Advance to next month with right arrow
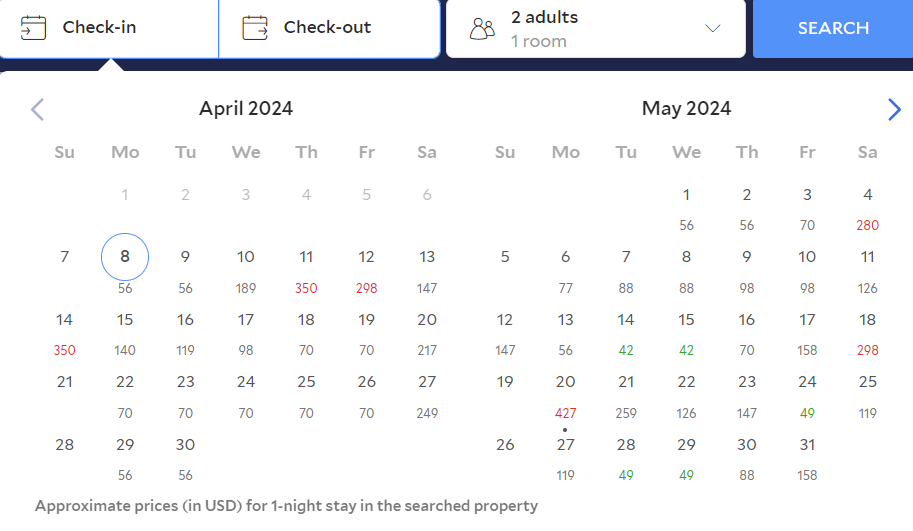Viewport: 913px width, 531px height. [894, 109]
